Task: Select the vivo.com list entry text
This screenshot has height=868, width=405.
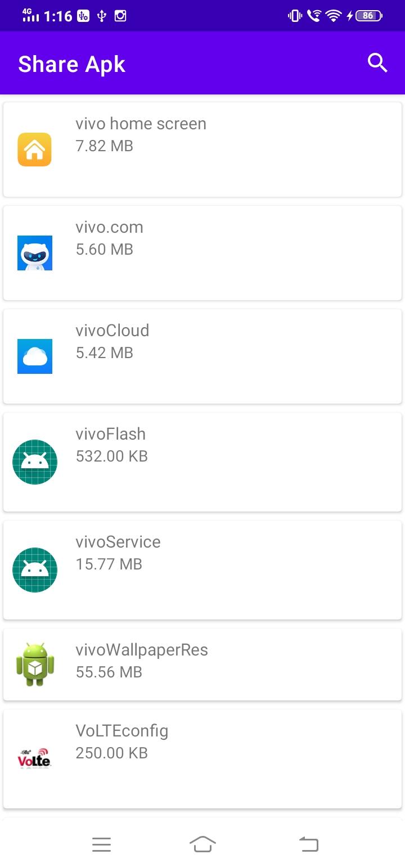Action: point(110,227)
